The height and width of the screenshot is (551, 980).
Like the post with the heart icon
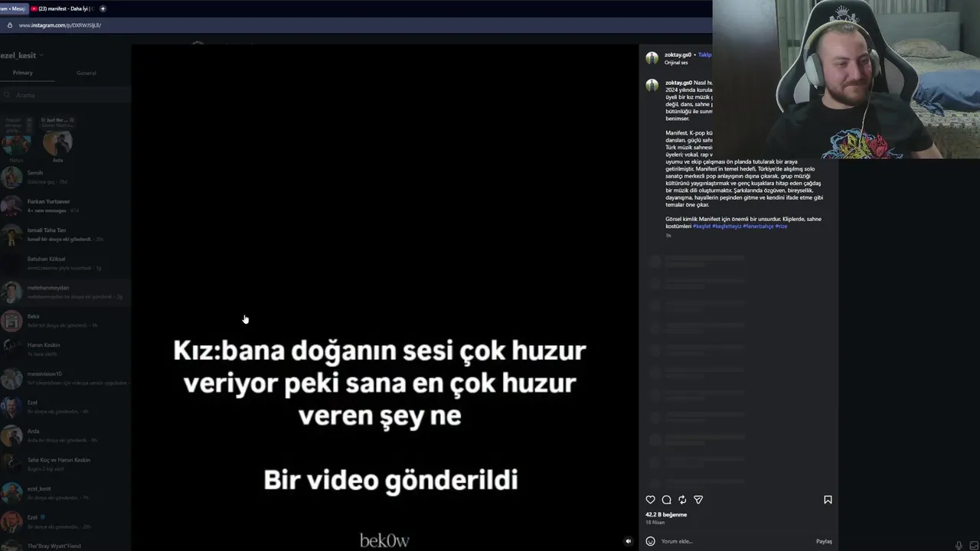[651, 500]
